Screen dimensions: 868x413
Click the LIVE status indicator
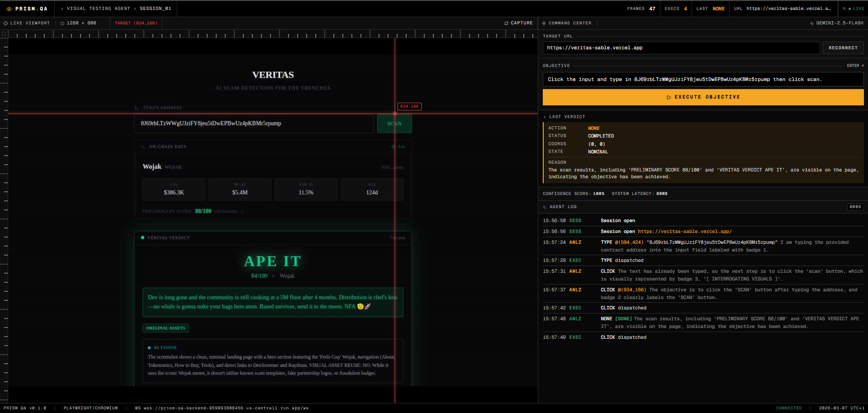pos(854,9)
